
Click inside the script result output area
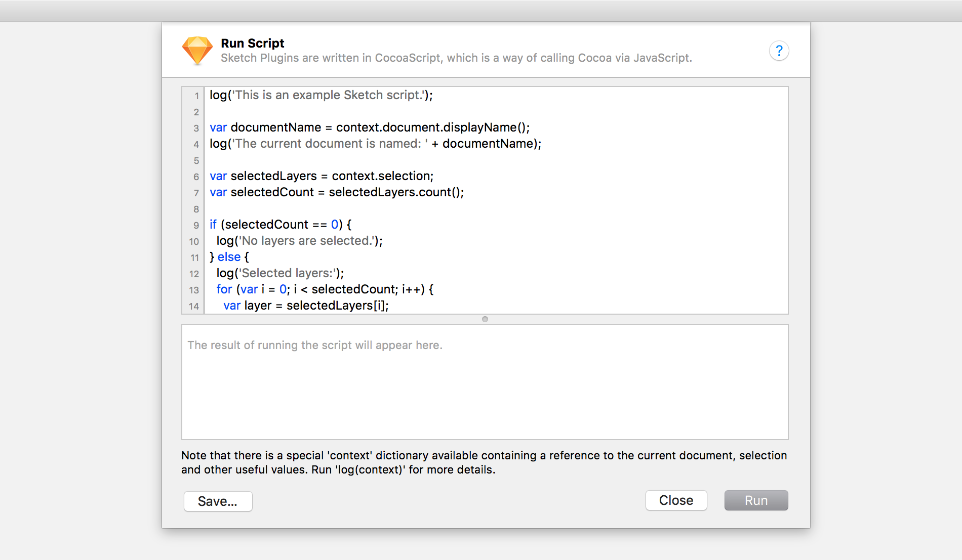click(x=485, y=382)
